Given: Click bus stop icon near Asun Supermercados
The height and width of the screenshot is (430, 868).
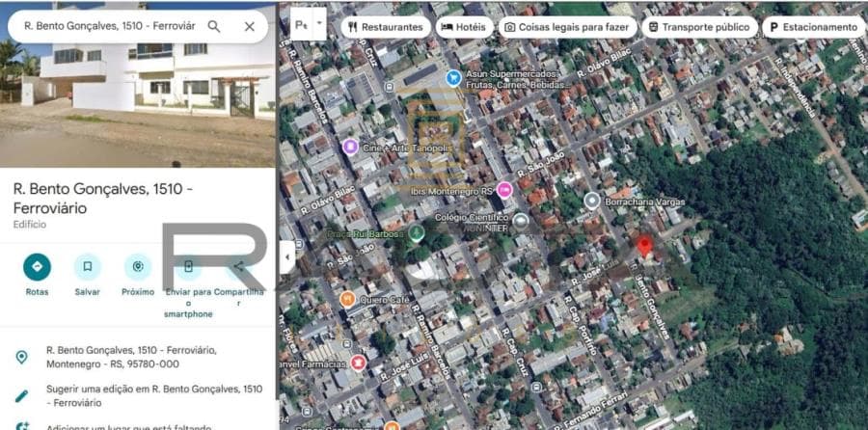Looking at the screenshot, I should pos(390,87).
